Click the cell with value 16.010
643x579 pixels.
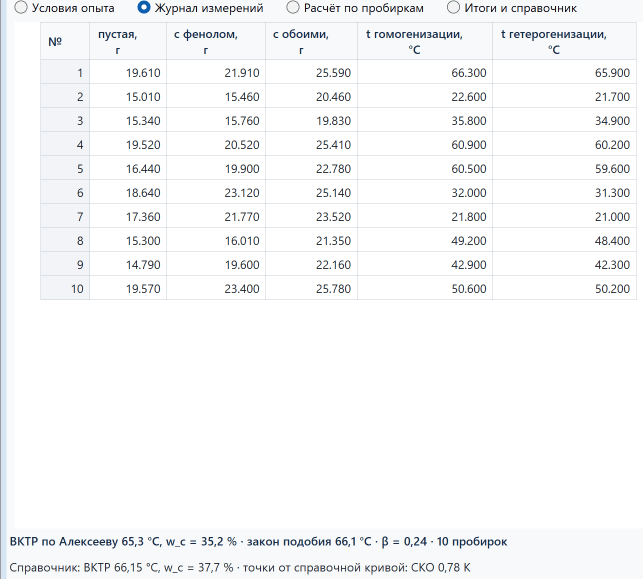click(216, 241)
